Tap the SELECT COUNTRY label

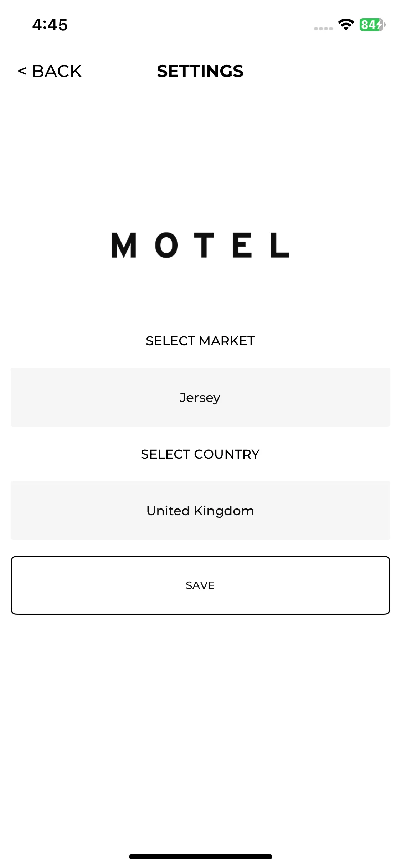[x=200, y=454]
